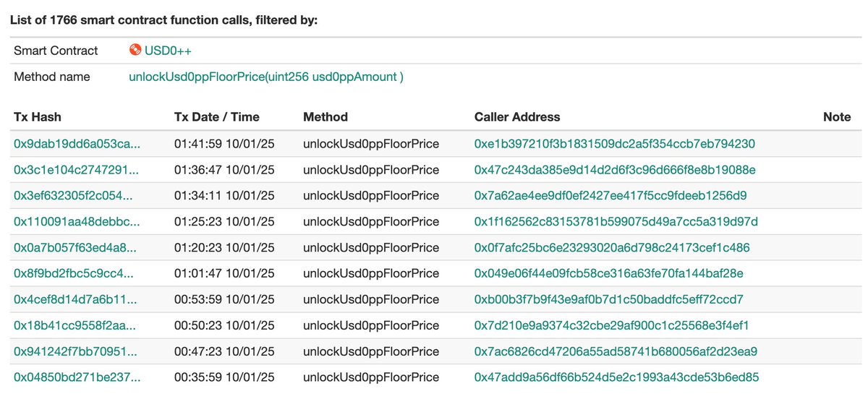Open transaction hash 0x04850bd271be237...
The height and width of the screenshot is (407, 868).
point(77,377)
